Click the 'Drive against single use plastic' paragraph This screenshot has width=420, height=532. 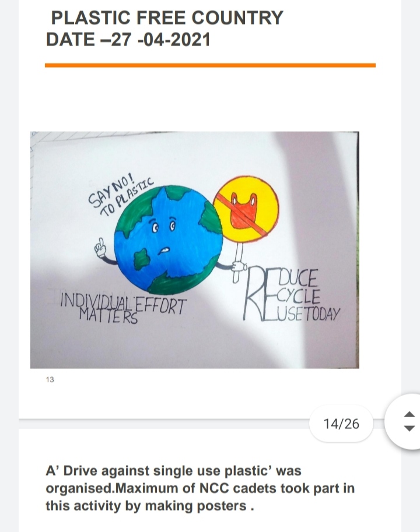coord(200,488)
